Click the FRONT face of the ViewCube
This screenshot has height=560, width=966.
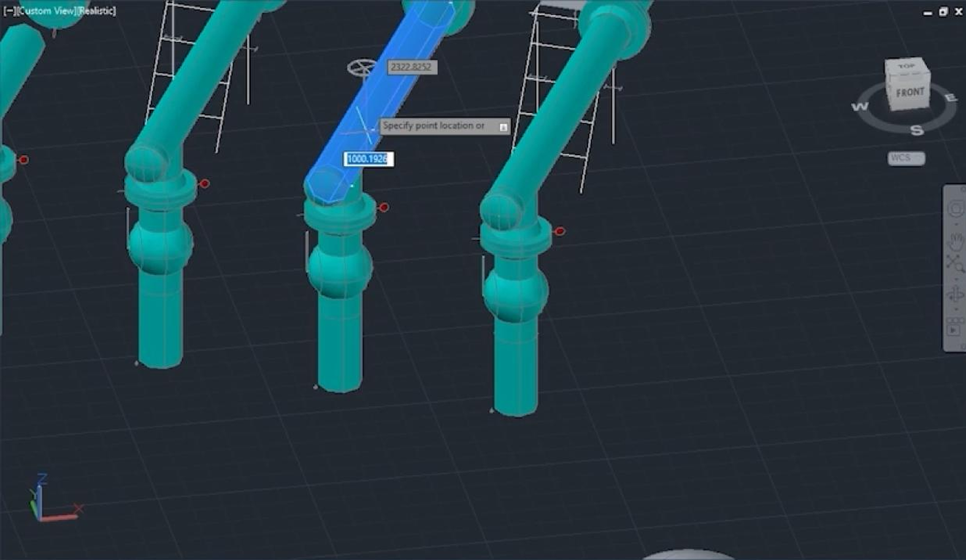coord(909,93)
